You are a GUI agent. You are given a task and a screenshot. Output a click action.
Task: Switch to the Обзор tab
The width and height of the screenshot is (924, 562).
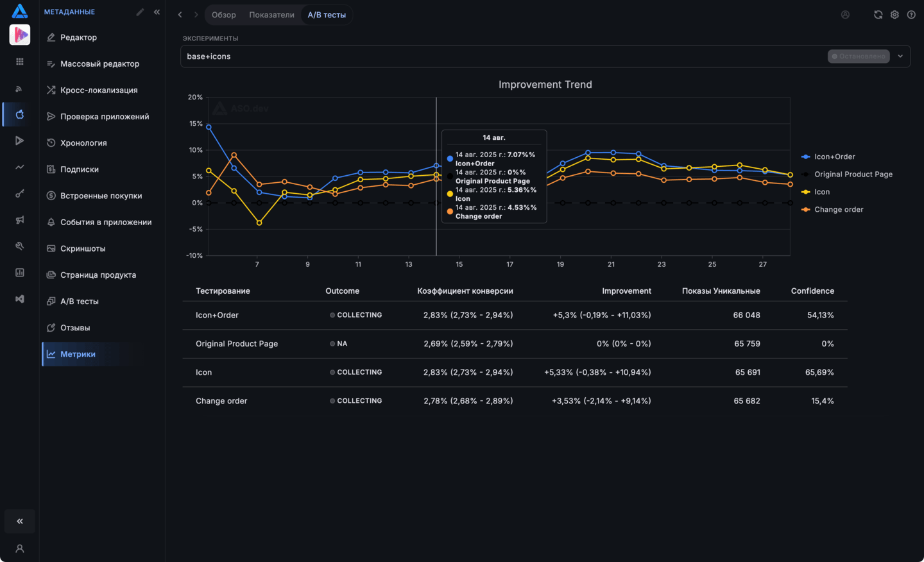click(x=224, y=15)
